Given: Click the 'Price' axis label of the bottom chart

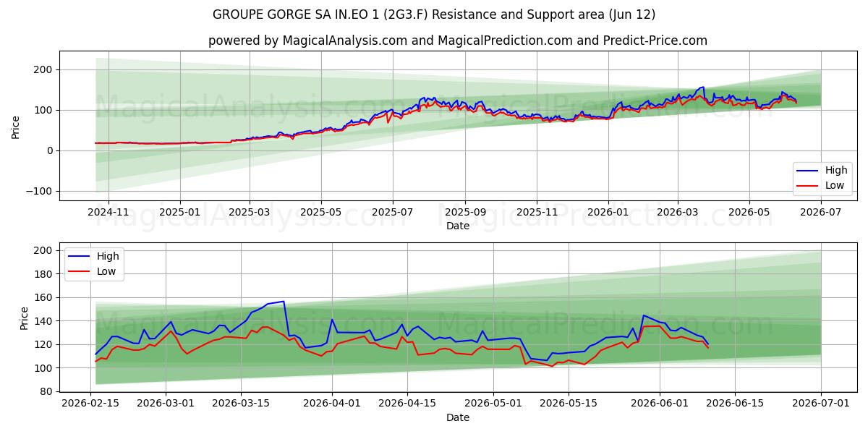Looking at the screenshot, I should (25, 318).
